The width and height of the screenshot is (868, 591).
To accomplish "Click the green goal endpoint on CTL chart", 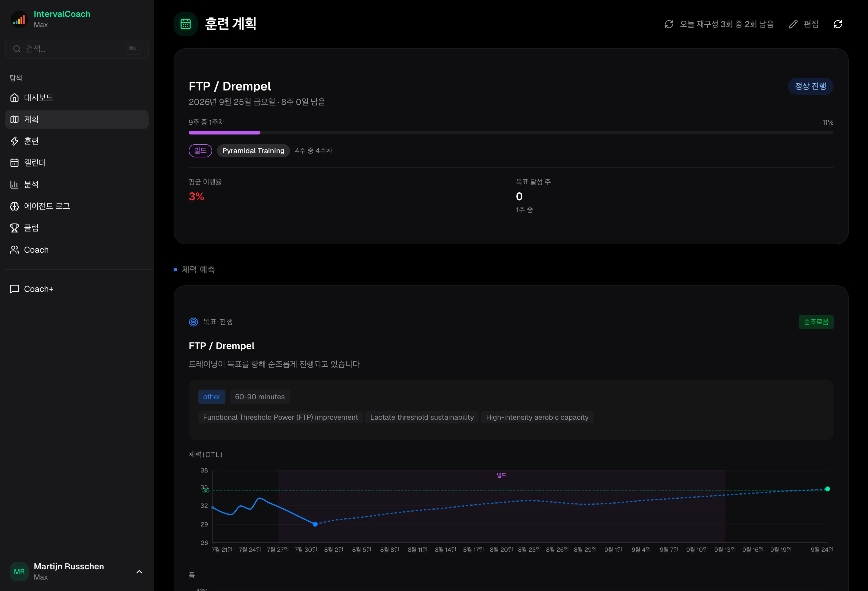I will click(828, 489).
